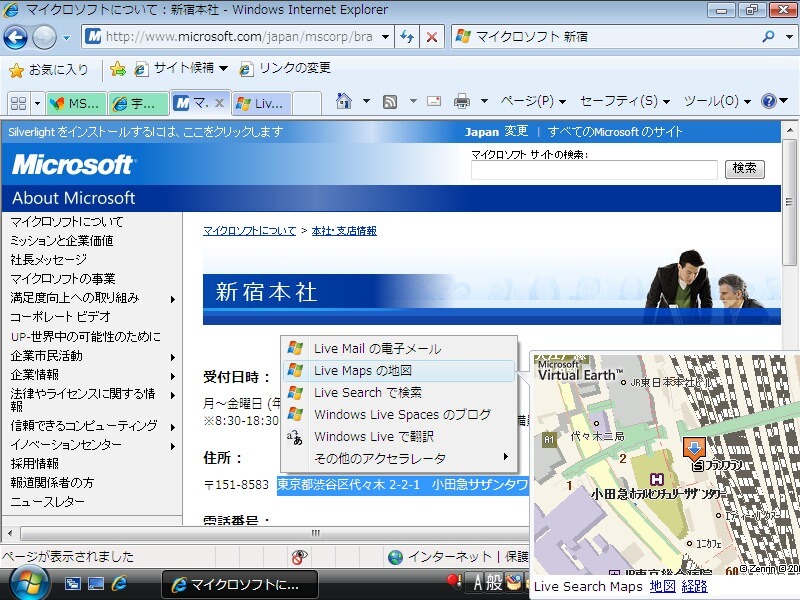The width and height of the screenshot is (800, 600).
Task: Open the お気に入り favorites button
Action: coord(48,69)
